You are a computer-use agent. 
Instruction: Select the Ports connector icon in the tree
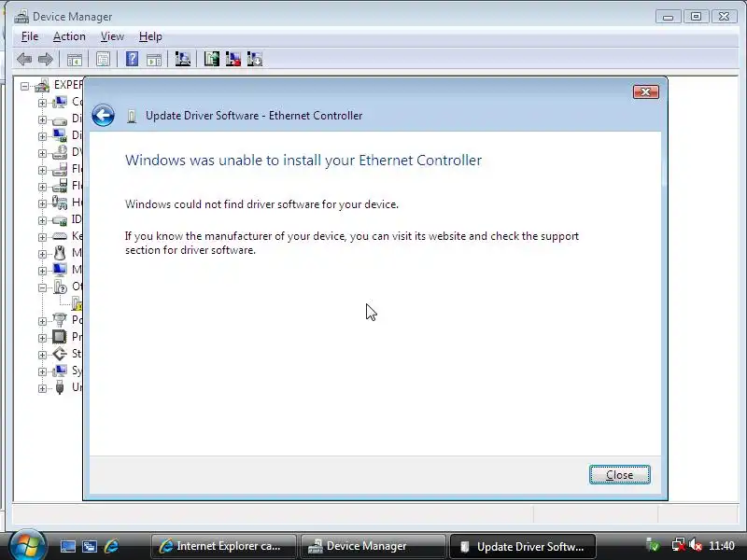60,319
